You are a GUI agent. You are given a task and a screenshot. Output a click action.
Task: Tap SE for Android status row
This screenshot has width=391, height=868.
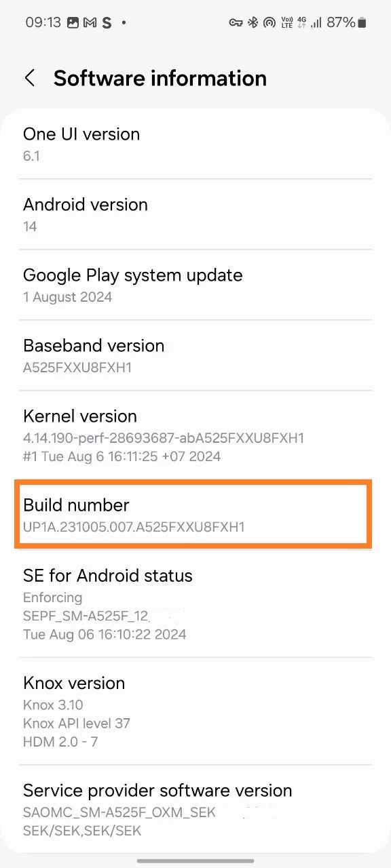tap(195, 604)
